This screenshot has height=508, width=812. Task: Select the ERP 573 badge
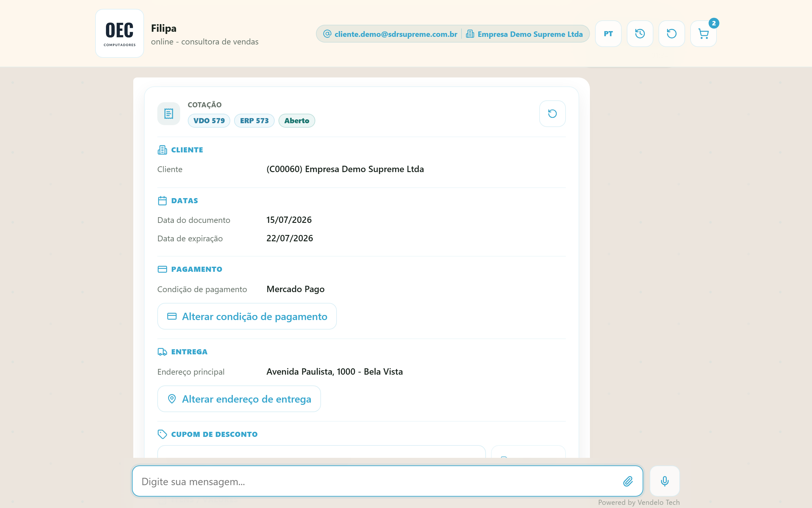(254, 121)
